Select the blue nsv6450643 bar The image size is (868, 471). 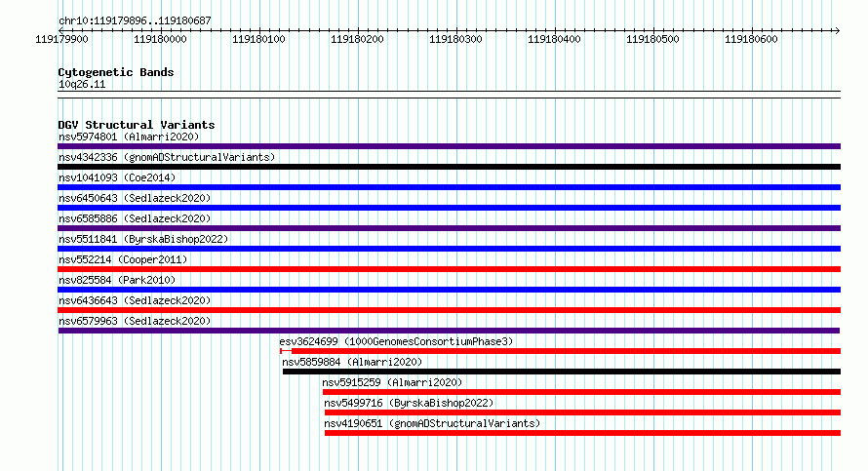(x=449, y=208)
